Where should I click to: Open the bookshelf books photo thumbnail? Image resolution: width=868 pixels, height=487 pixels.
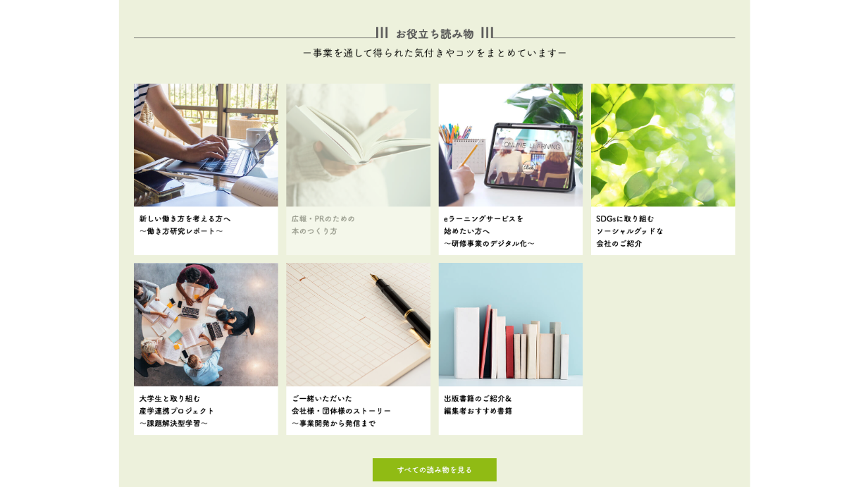point(511,325)
